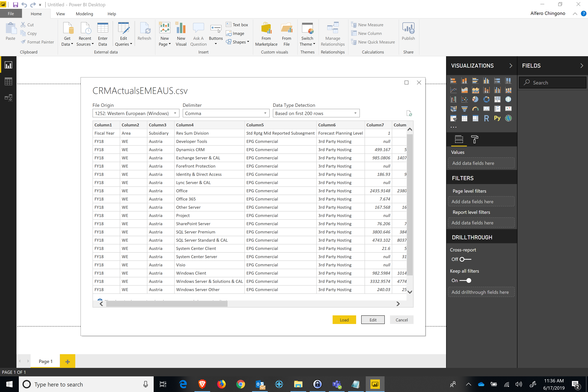Select the gauge visualization
588x392 pixels.
pyautogui.click(x=475, y=109)
